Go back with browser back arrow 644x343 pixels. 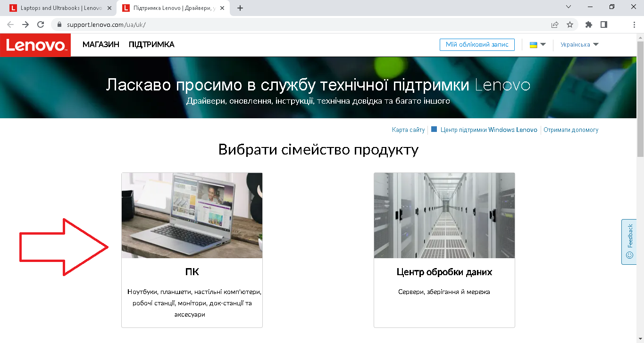(10, 24)
